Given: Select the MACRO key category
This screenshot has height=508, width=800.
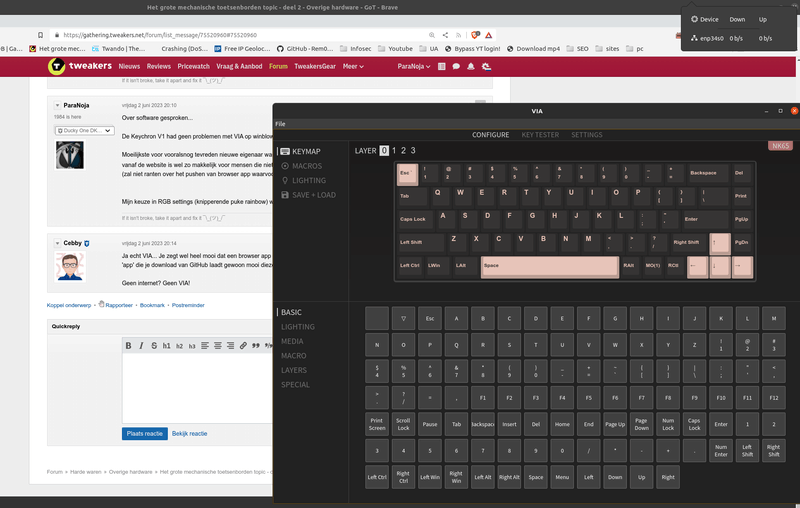Looking at the screenshot, I should pyautogui.click(x=294, y=355).
